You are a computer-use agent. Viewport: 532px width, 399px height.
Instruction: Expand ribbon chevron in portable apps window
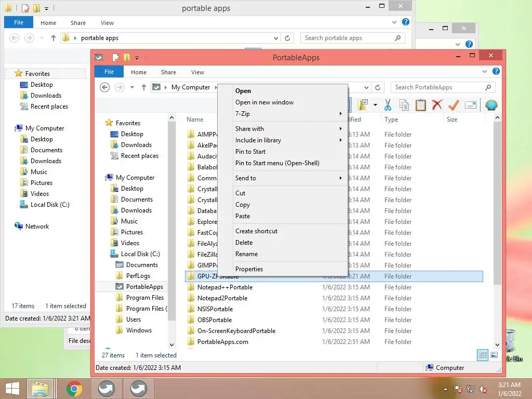(394, 22)
